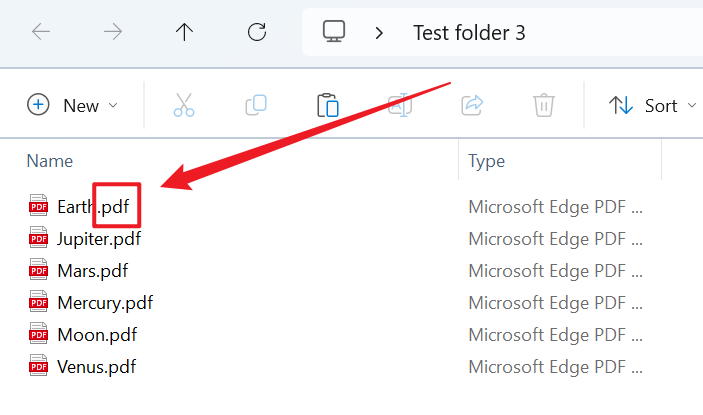This screenshot has width=703, height=415.
Task: Click the This PC monitor icon in address bar
Action: (334, 32)
